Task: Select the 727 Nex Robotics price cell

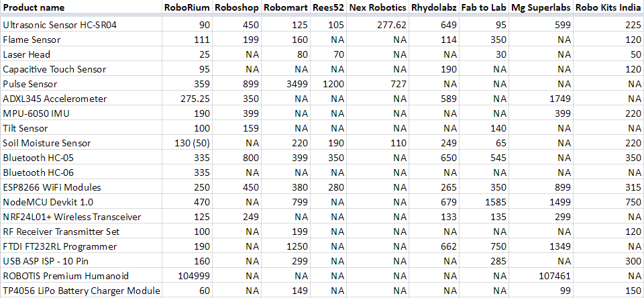Action: click(x=378, y=85)
